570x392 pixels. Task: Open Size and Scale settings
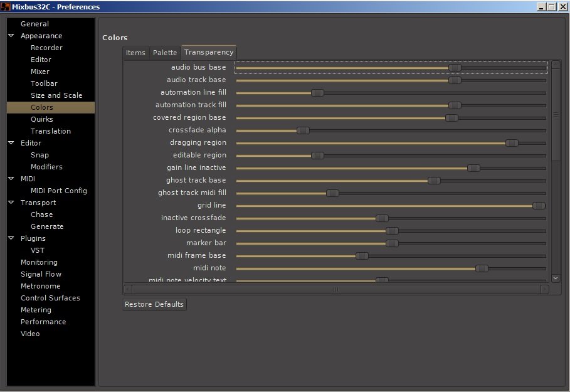pyautogui.click(x=56, y=95)
